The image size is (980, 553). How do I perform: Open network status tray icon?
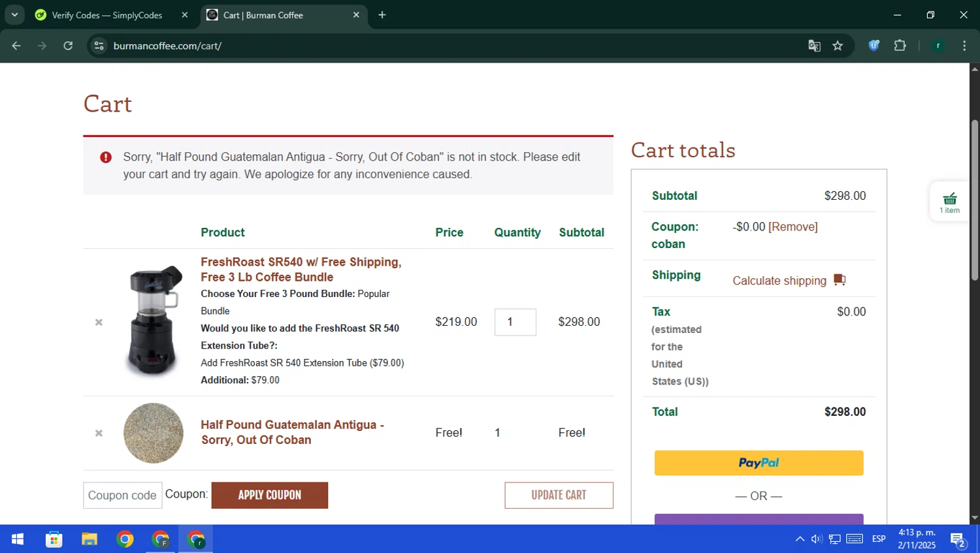click(x=835, y=539)
